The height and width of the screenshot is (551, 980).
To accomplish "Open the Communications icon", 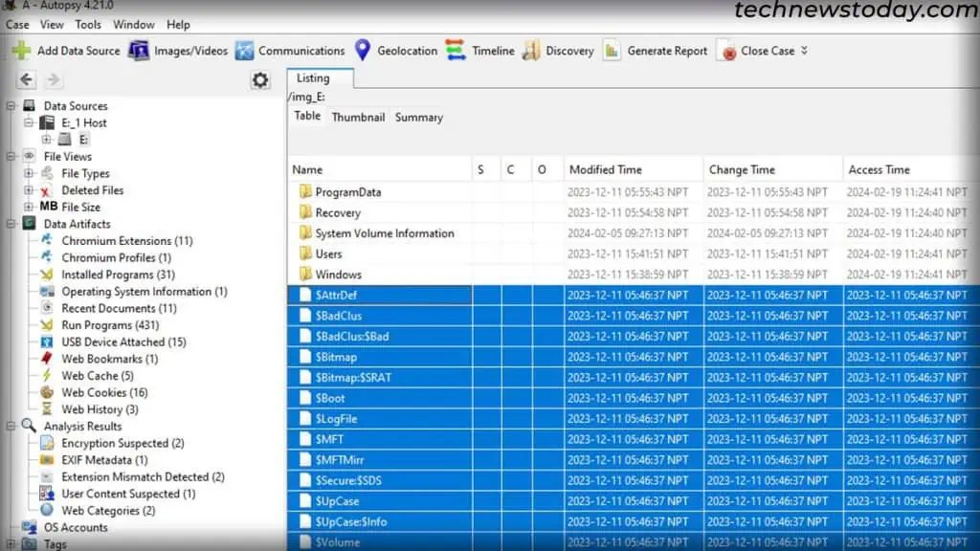I will tap(244, 51).
